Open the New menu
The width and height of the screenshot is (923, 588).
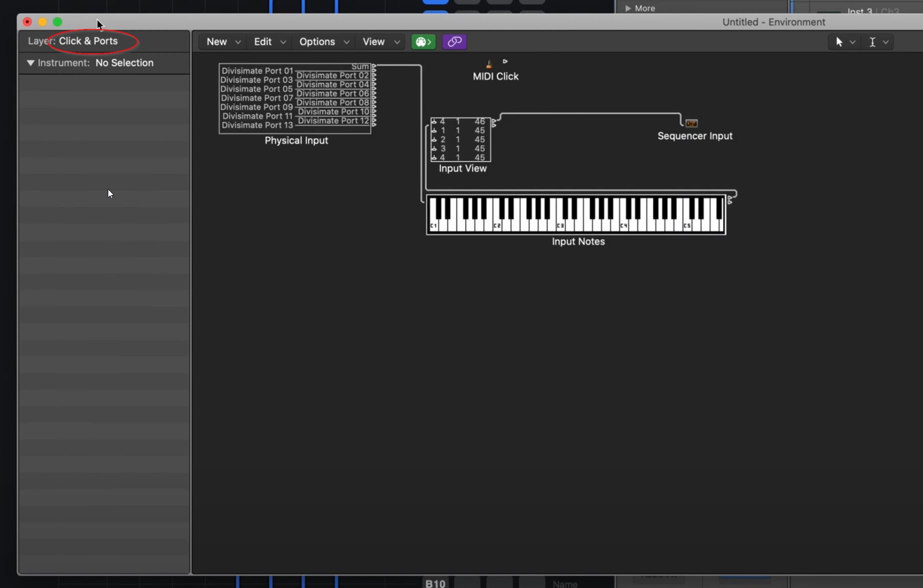(x=223, y=42)
